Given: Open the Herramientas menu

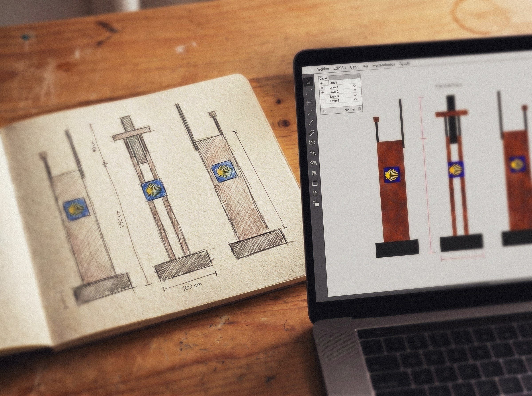Looking at the screenshot, I should coord(384,65).
